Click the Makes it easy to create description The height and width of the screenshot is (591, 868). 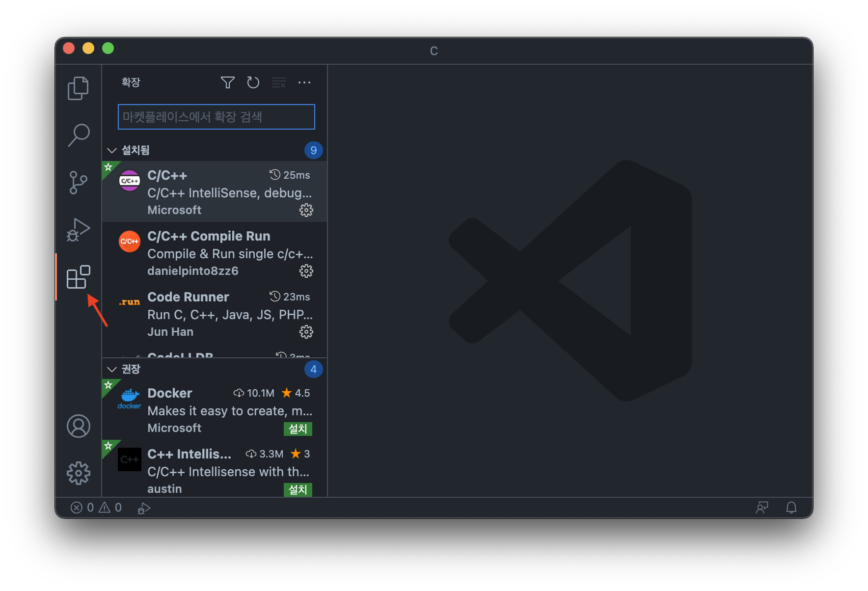tap(230, 411)
